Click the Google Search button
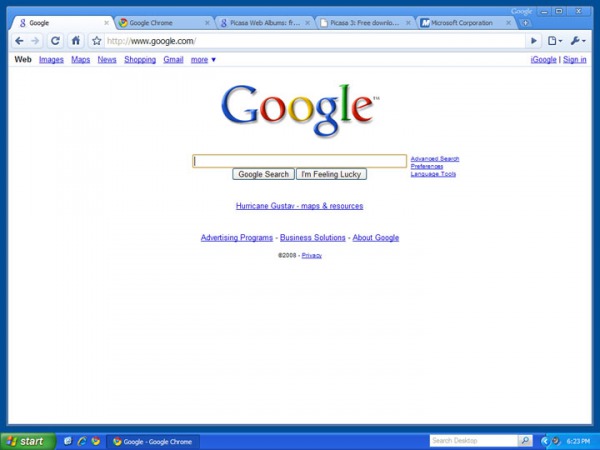The image size is (600, 450). (x=264, y=174)
